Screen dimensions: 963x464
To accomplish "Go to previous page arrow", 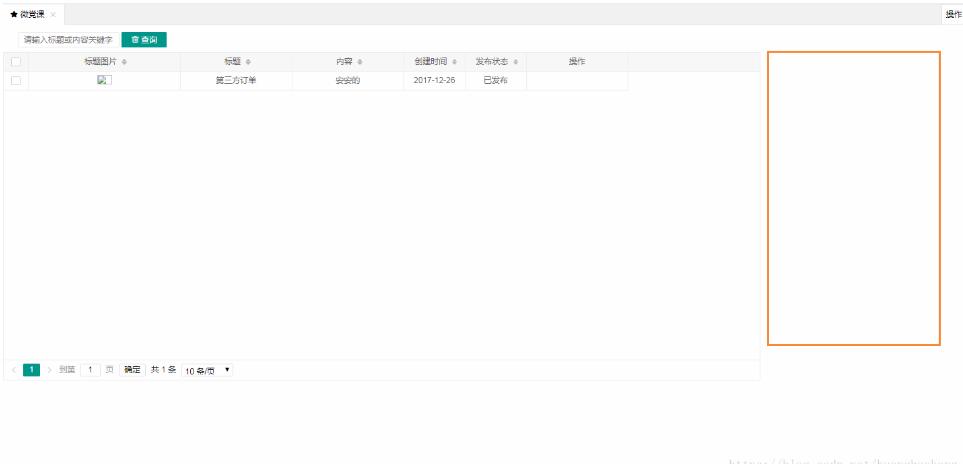I will [x=13, y=370].
